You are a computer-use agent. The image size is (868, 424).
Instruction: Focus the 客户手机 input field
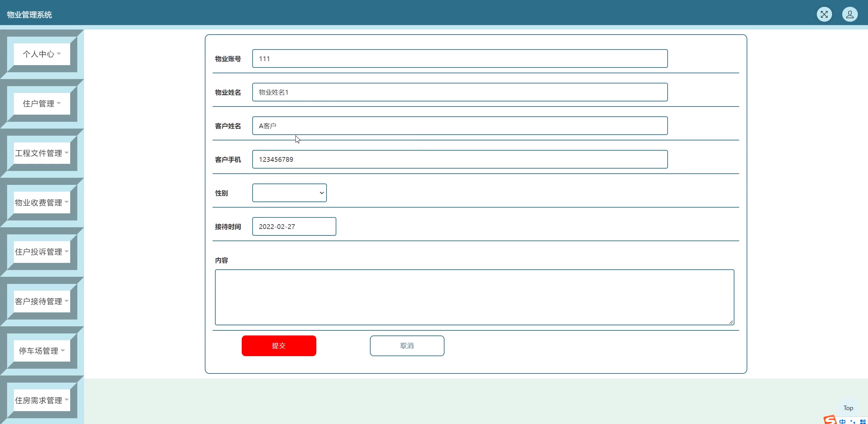tap(460, 159)
